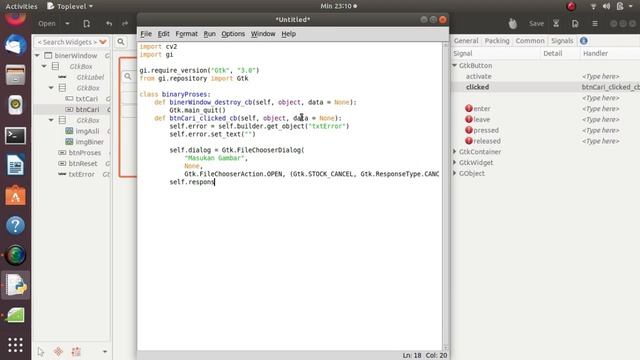Click the warning icon beside the pressed signal
640x360 pixels.
(x=469, y=130)
